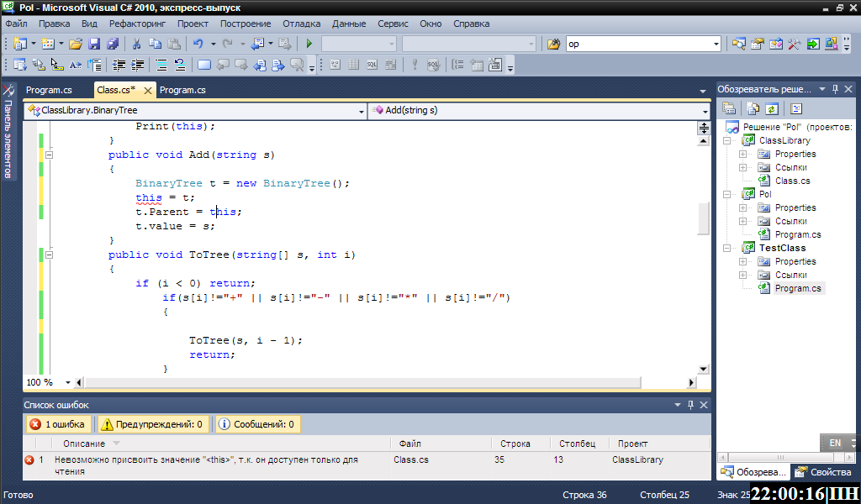Switch to the Свойства panel tab
This screenshot has height=504, width=861.
point(824,472)
